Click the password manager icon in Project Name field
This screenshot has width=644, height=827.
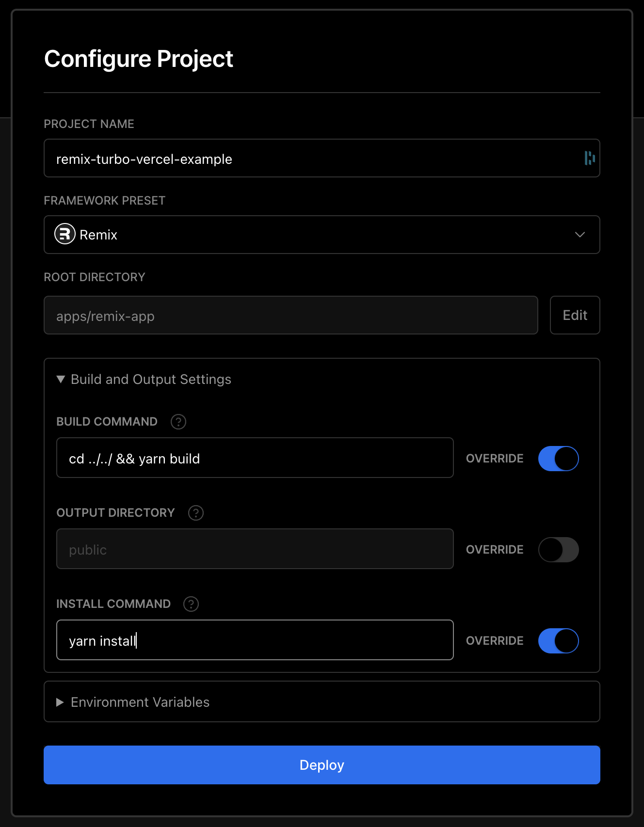tap(590, 158)
